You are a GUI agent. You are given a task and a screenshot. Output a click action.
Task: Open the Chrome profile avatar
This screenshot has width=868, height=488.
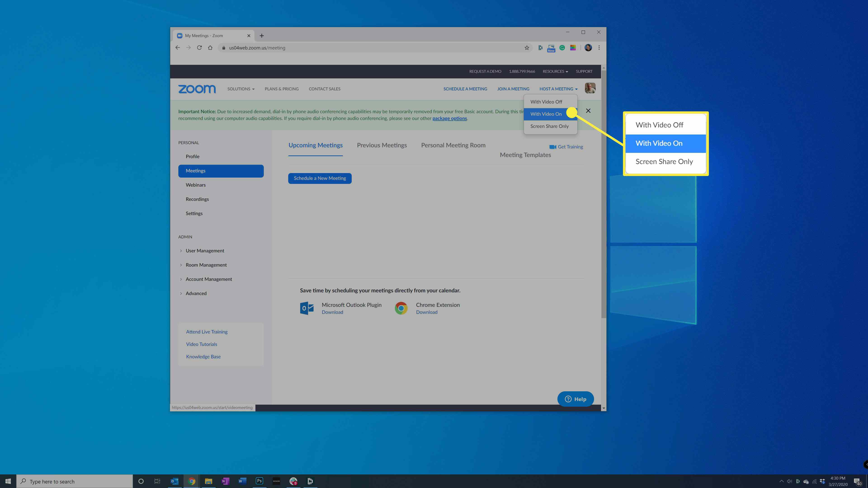pyautogui.click(x=588, y=48)
